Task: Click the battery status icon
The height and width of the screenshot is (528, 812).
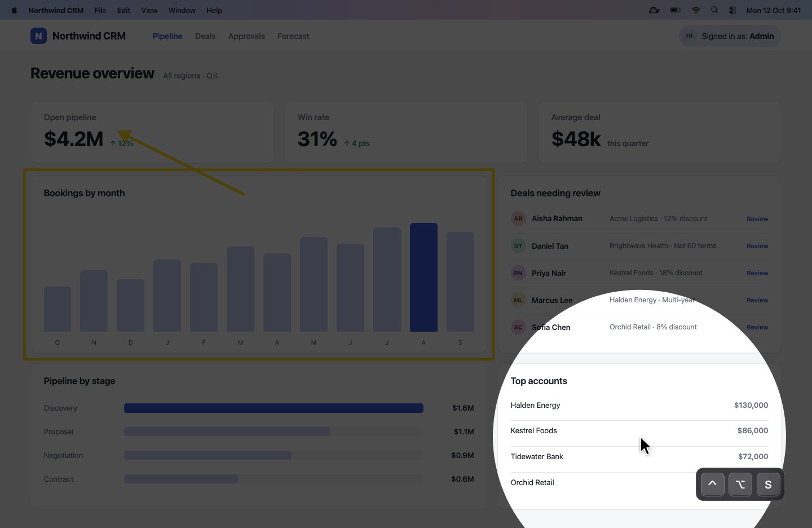Action: click(x=675, y=10)
